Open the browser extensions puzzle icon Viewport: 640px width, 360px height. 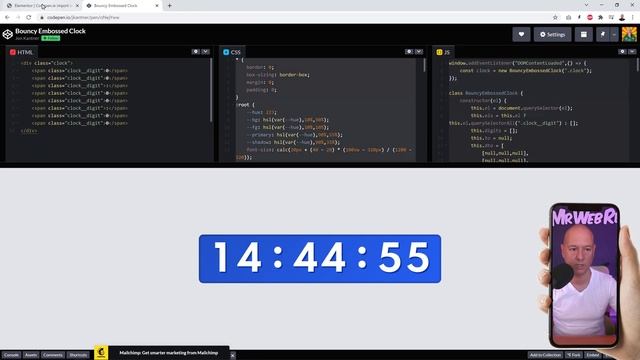(x=600, y=18)
